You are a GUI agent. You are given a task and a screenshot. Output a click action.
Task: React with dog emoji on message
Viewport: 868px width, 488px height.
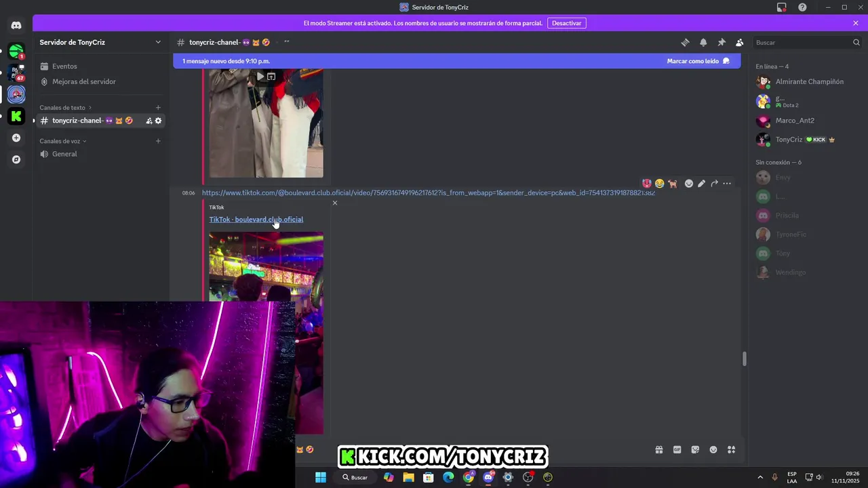coord(672,184)
